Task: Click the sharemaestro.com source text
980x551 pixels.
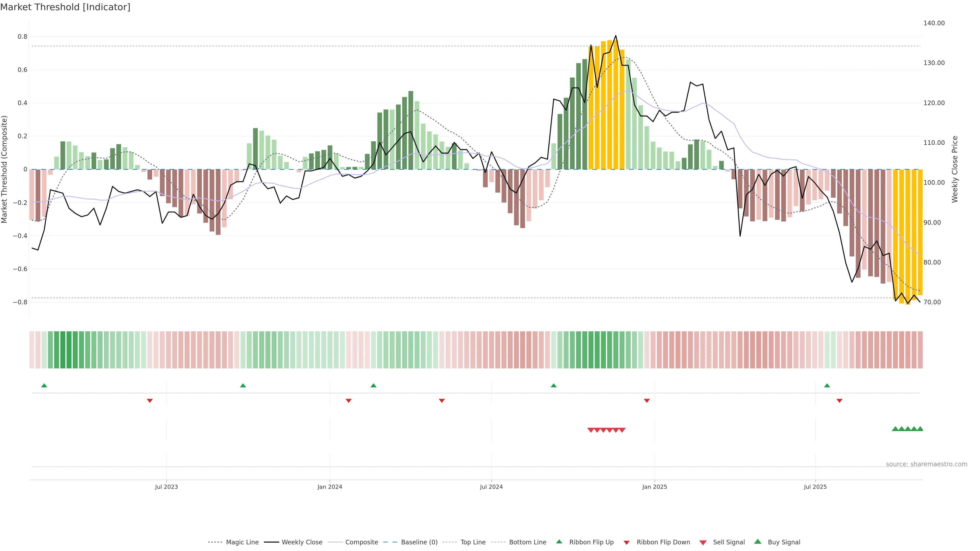Action: point(926,464)
